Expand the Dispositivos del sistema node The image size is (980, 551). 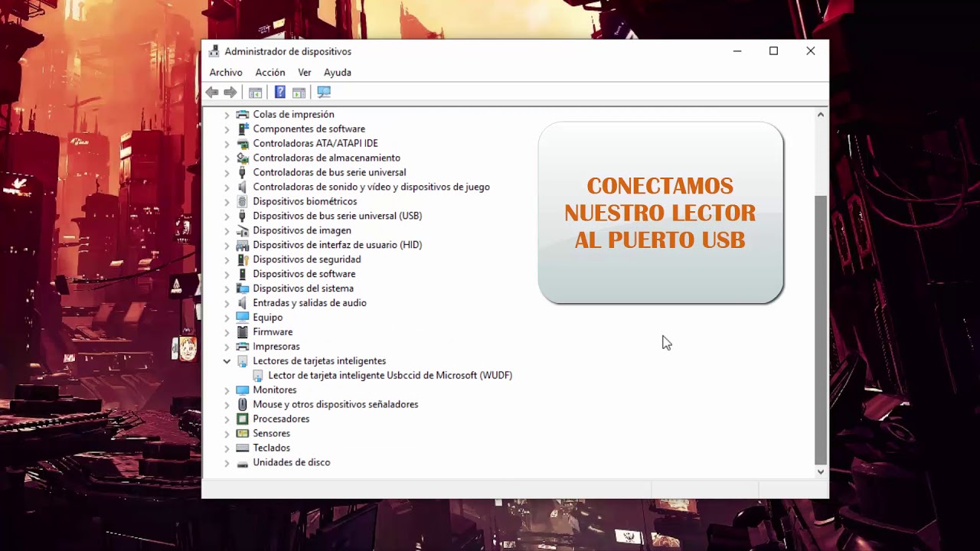pyautogui.click(x=227, y=289)
